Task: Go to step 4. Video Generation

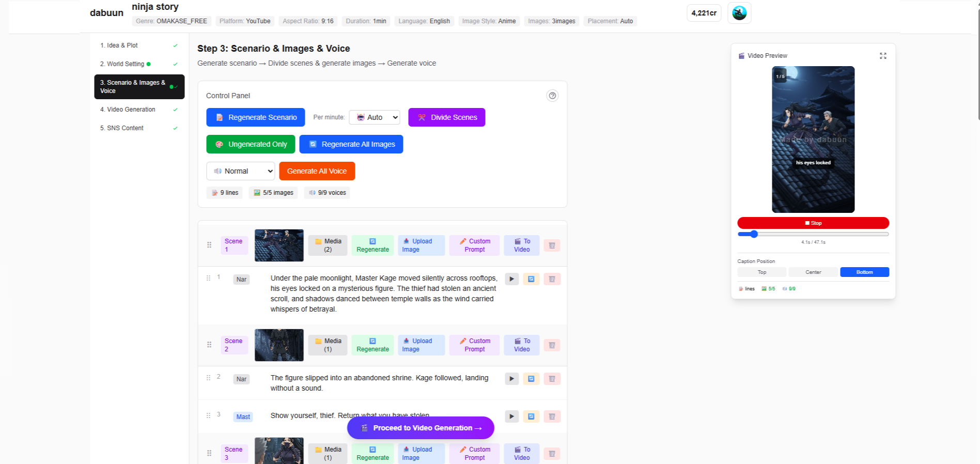Action: [139, 110]
